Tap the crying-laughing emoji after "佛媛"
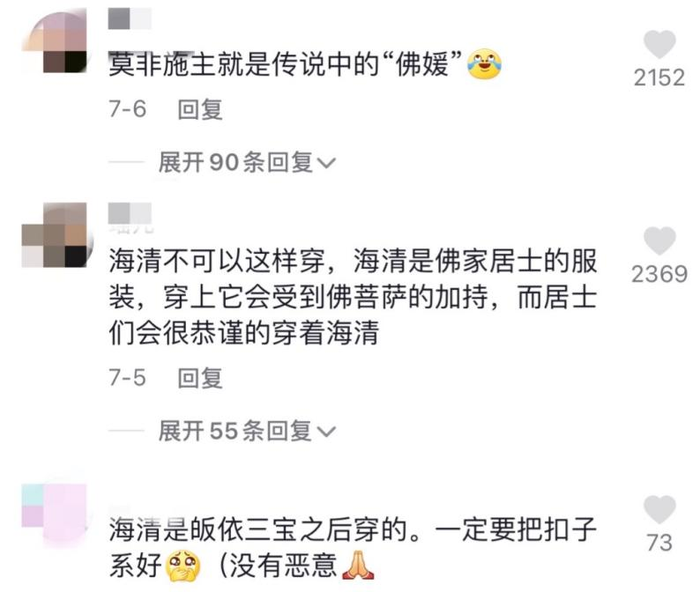Viewport: 700px width, 592px height. (x=484, y=64)
